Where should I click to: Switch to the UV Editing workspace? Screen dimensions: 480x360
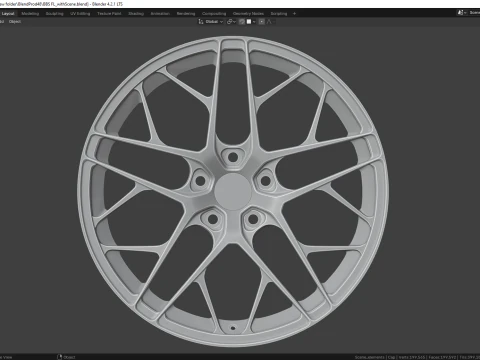point(80,14)
